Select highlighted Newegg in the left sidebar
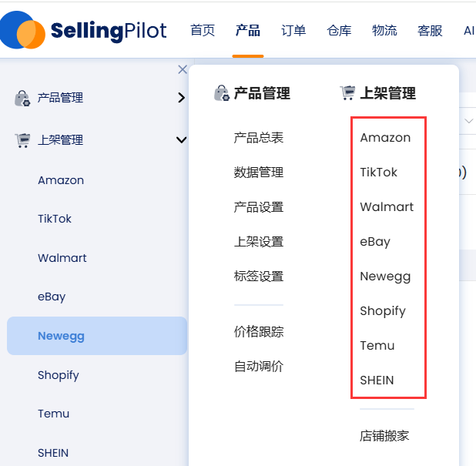This screenshot has height=466, width=476. [97, 336]
